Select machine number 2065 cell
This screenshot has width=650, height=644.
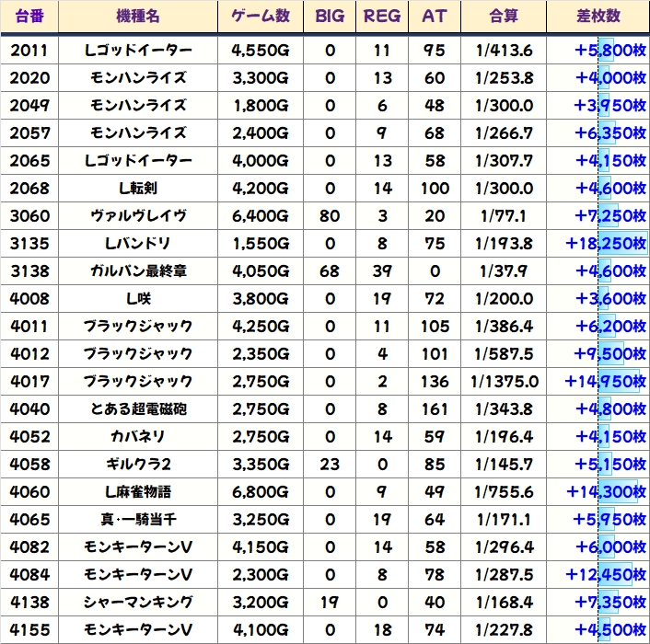[x=29, y=161]
